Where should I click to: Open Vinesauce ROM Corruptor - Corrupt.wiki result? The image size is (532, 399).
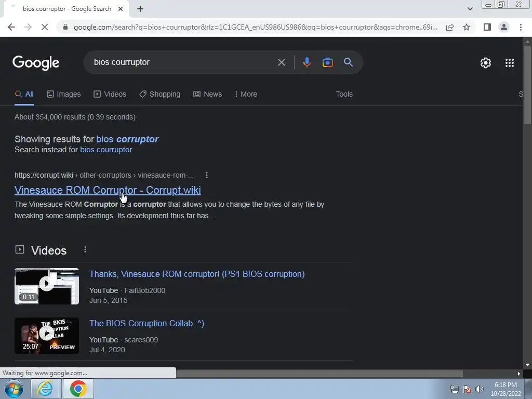click(x=108, y=190)
